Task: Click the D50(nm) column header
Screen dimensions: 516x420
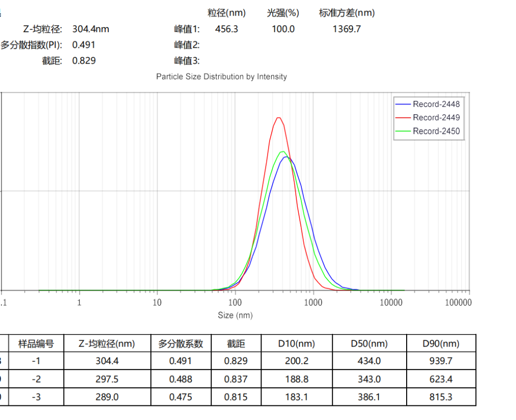Action: point(369,343)
